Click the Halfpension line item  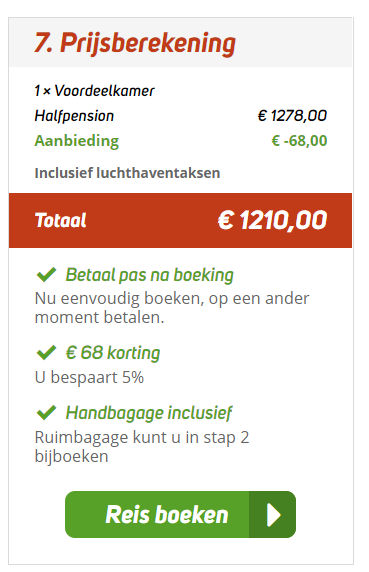point(74,116)
